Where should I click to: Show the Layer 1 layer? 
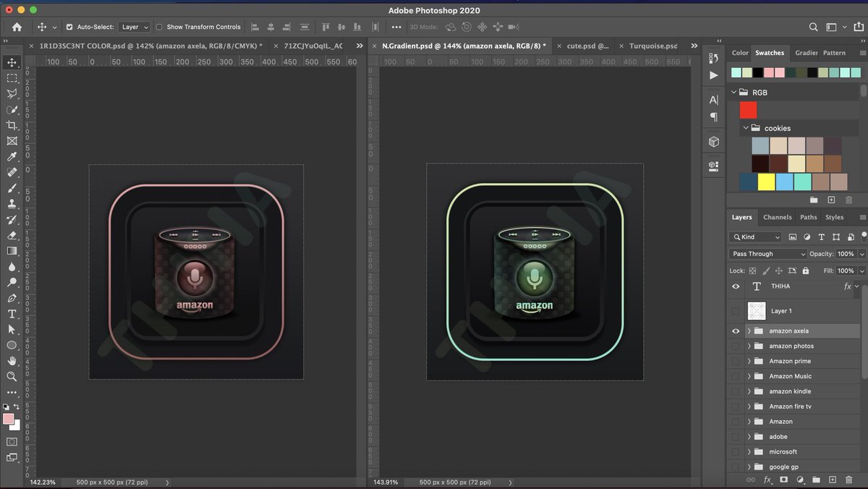[x=736, y=311]
